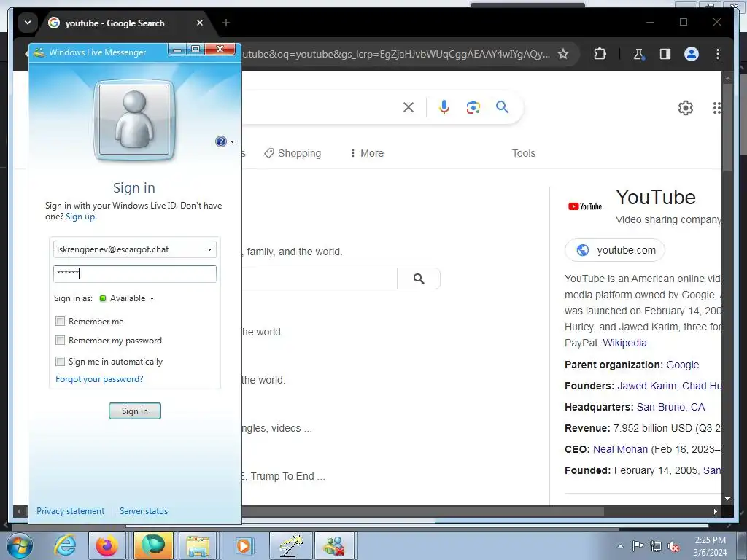This screenshot has height=560, width=747.
Task: Open the Privacy statement link
Action: tap(71, 511)
